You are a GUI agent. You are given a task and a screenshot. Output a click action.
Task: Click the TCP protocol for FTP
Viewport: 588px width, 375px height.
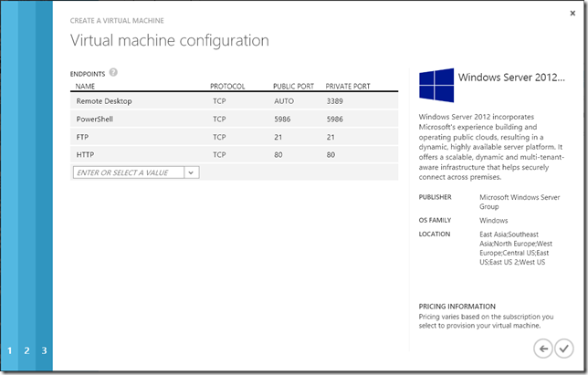pyautogui.click(x=219, y=137)
